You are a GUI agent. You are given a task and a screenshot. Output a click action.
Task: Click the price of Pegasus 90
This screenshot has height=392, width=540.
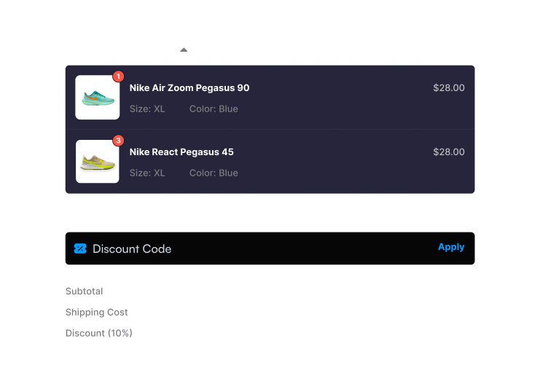pyautogui.click(x=448, y=88)
